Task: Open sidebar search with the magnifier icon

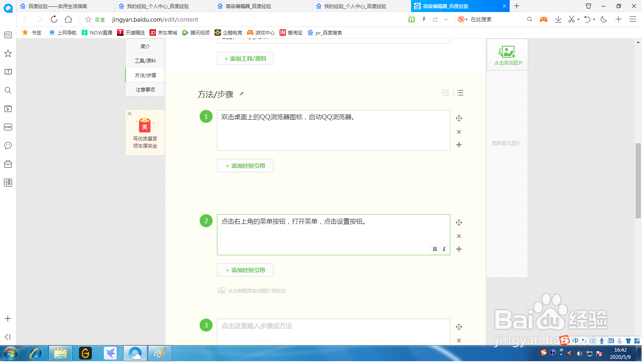Action: (x=8, y=90)
